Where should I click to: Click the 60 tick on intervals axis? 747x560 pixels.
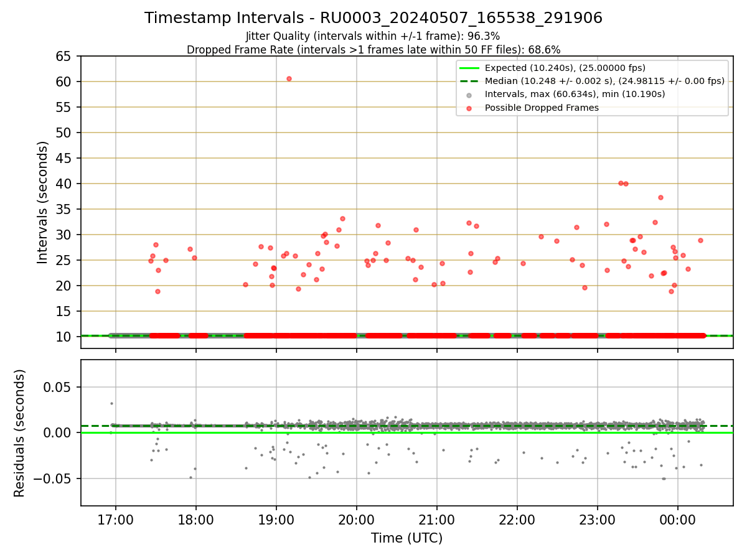point(64,82)
